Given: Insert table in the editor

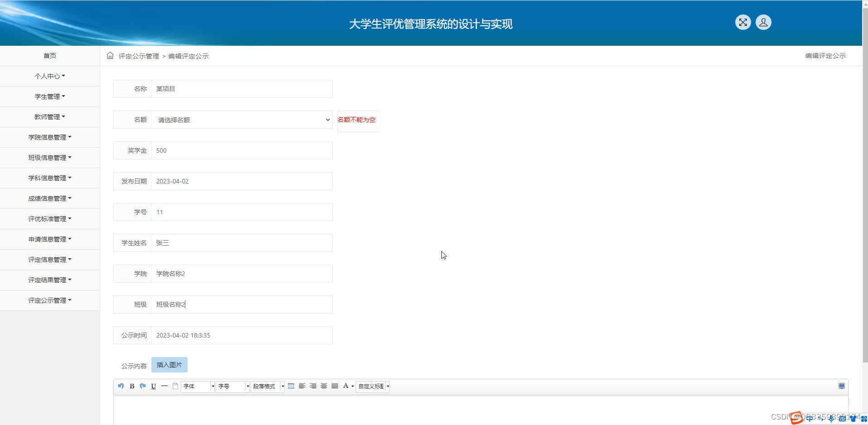Looking at the screenshot, I should 291,386.
